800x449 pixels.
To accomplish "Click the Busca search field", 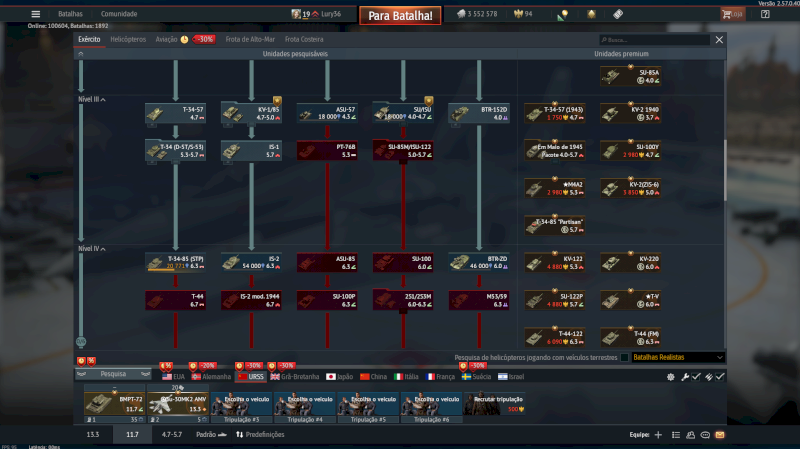I will tap(655, 40).
